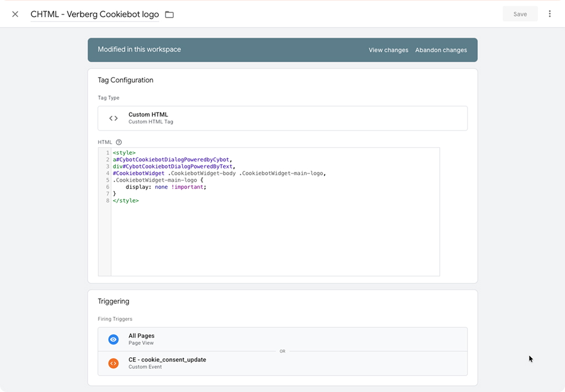Click the 'Custom Event' subtitle text
Viewport: 565px width, 392px height.
click(145, 367)
